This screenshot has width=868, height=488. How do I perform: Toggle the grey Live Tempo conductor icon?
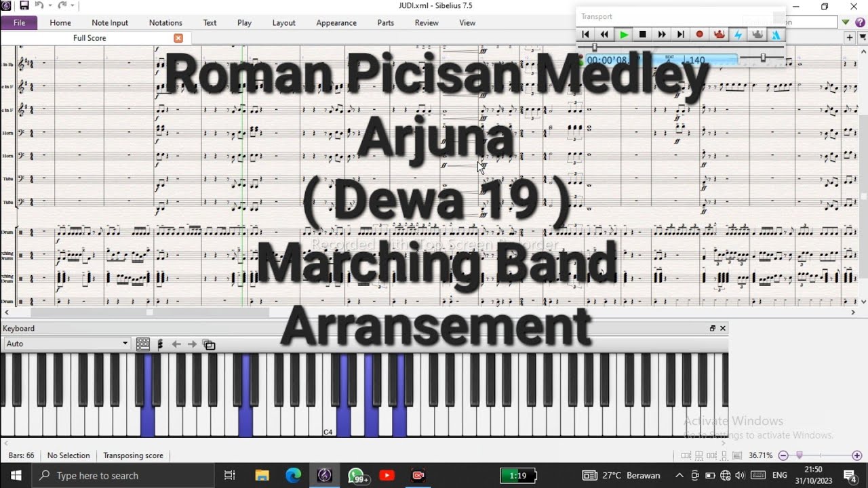757,35
